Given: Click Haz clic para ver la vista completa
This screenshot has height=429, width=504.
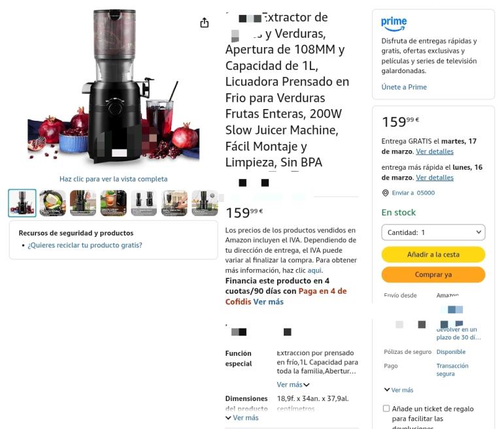Looking at the screenshot, I should pos(114,179).
